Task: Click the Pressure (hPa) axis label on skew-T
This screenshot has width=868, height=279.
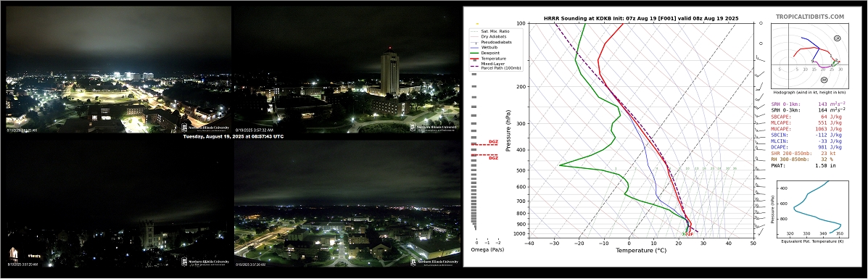Action: (508, 130)
